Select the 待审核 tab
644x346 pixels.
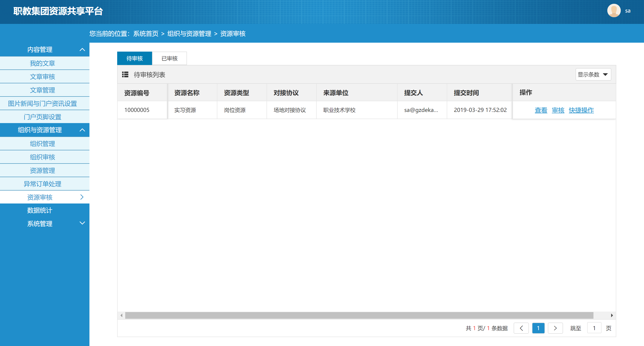134,59
